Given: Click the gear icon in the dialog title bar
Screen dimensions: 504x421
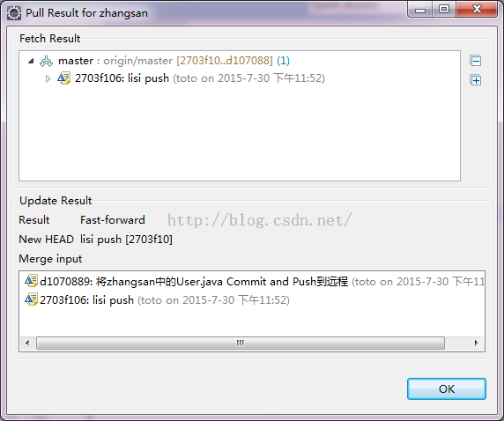Looking at the screenshot, I should point(14,13).
